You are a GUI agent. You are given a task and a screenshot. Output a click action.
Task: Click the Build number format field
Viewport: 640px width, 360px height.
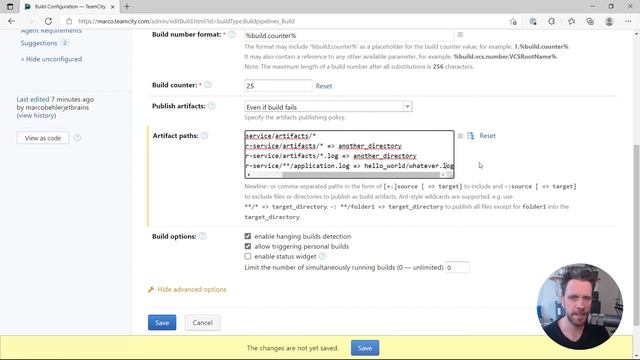(349, 36)
